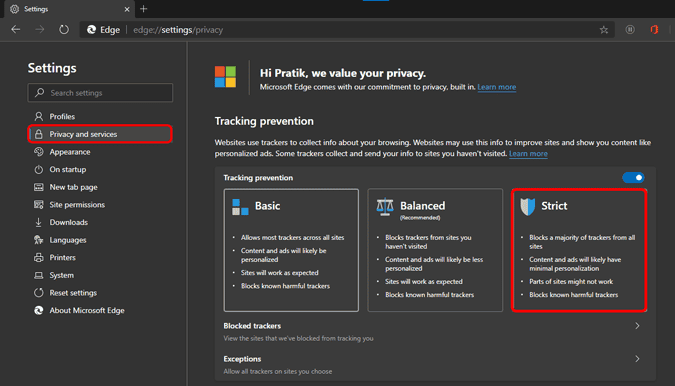Expand Exceptions chevron
Screen dimensions: 675x386
tap(637, 358)
